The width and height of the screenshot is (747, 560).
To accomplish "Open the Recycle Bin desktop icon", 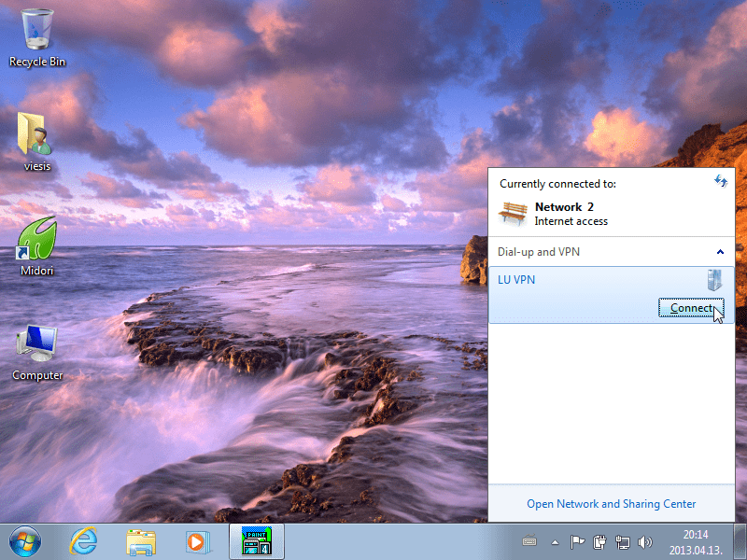I will point(37,38).
